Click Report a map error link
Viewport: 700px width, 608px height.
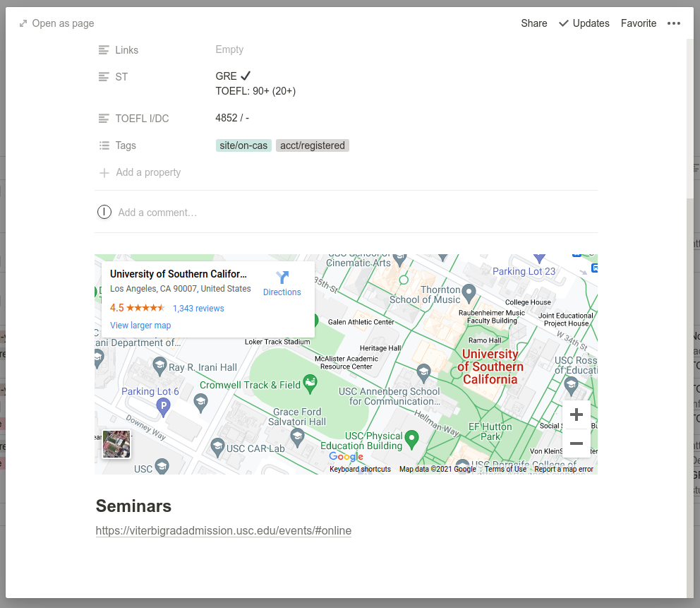563,469
